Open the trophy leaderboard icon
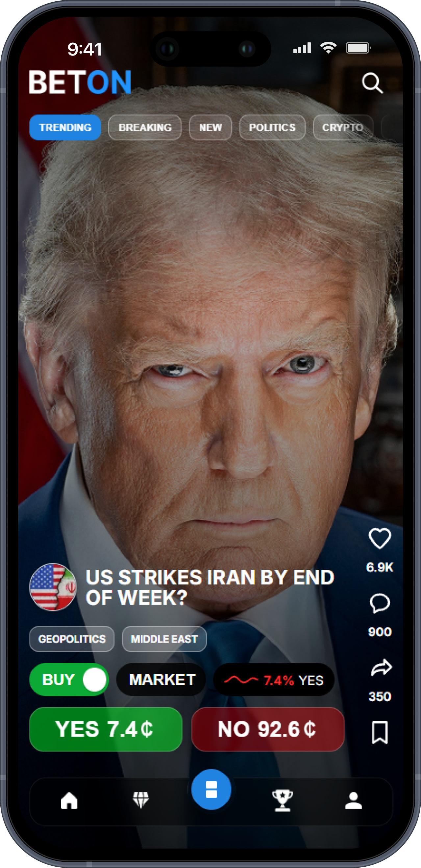The height and width of the screenshot is (868, 421). tap(282, 800)
